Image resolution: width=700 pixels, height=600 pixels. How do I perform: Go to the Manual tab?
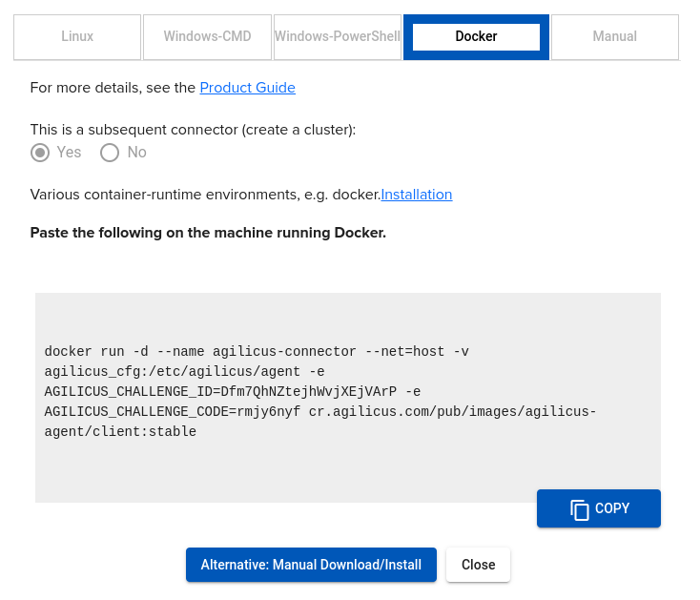click(x=614, y=36)
